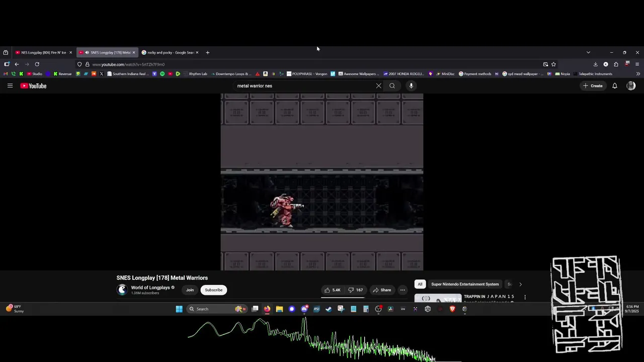Clear the YouTube search text
Image resolution: width=644 pixels, height=362 pixels.
pos(378,86)
